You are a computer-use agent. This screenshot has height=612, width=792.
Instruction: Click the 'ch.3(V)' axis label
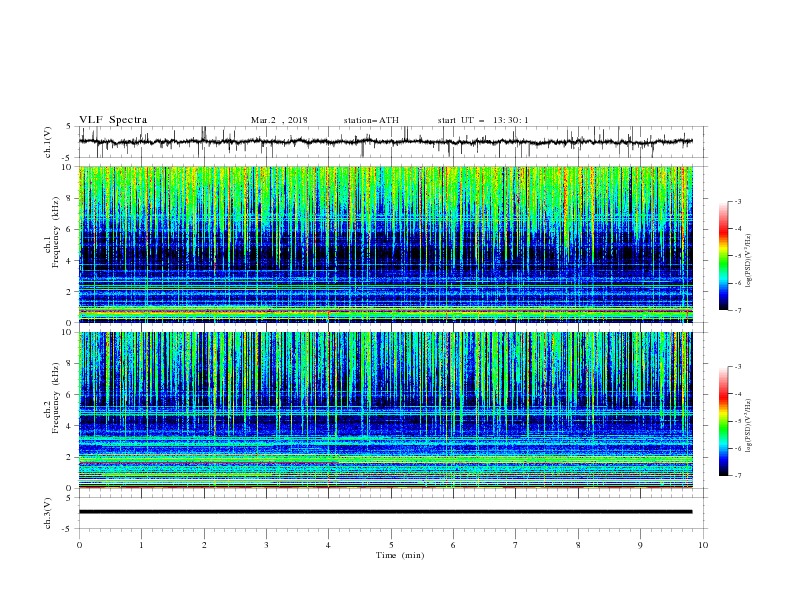48,514
